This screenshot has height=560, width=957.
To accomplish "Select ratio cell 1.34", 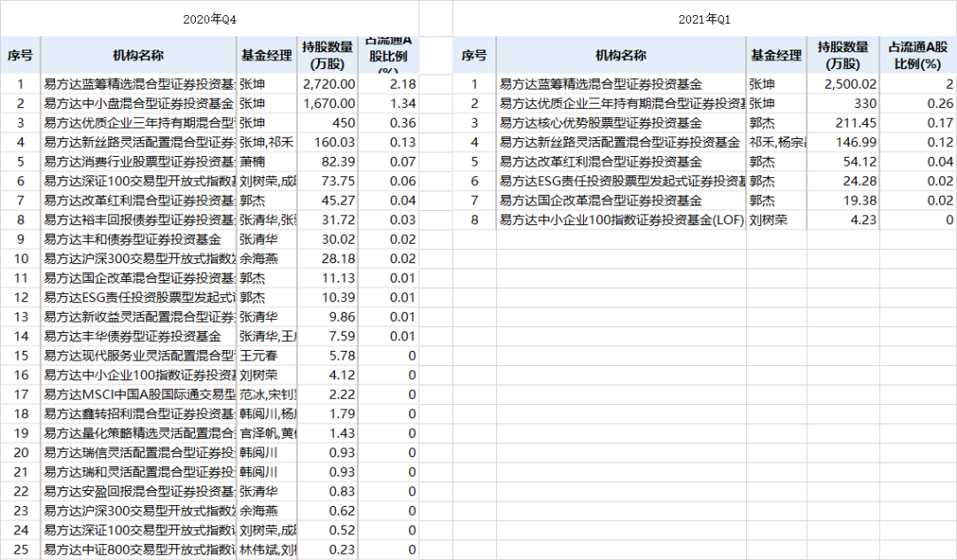I will 388,104.
